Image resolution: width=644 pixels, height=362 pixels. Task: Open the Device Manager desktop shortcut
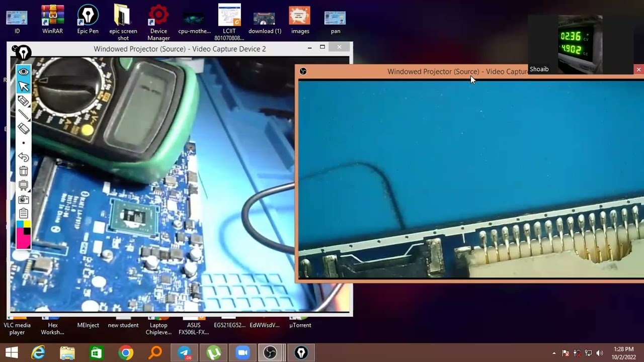[x=158, y=23]
